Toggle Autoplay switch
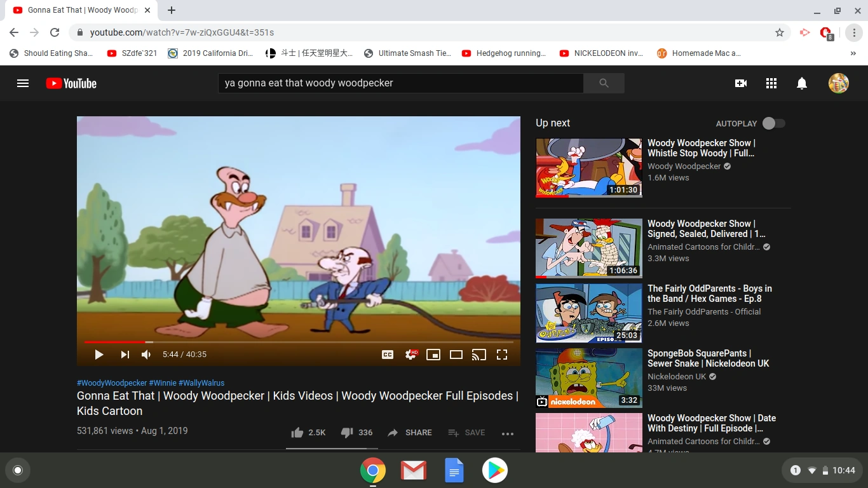 [x=774, y=123]
